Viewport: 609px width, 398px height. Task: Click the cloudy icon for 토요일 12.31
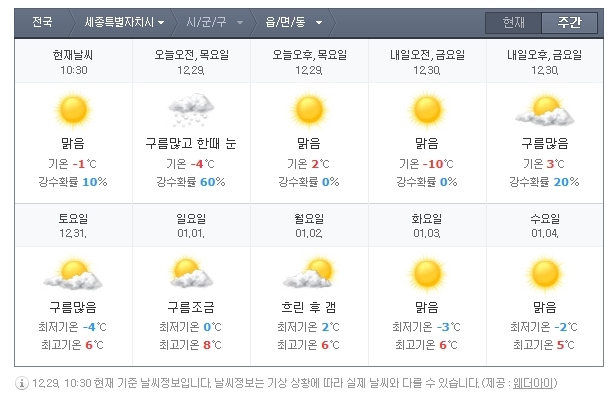click(x=73, y=273)
